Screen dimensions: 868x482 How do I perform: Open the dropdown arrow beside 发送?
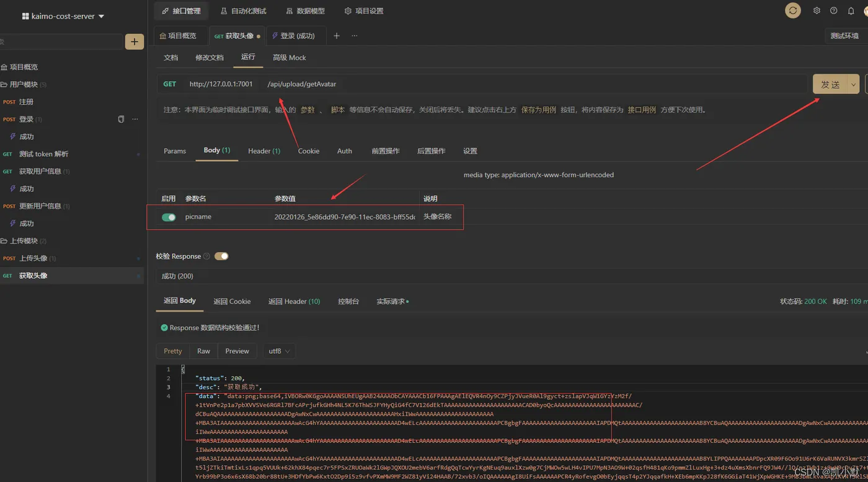point(854,84)
